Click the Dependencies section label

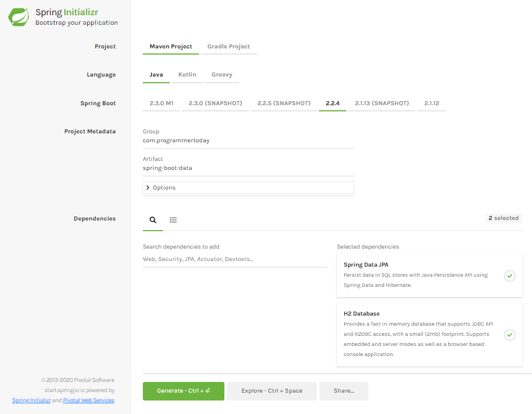pyautogui.click(x=94, y=219)
